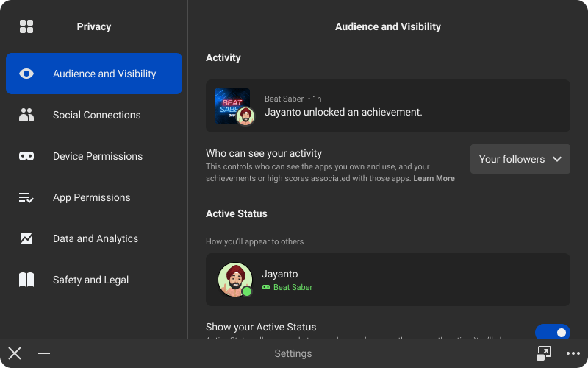Screen dimensions: 588x368
Task: Minimize the Settings panel with the dash icon
Action: coord(44,353)
